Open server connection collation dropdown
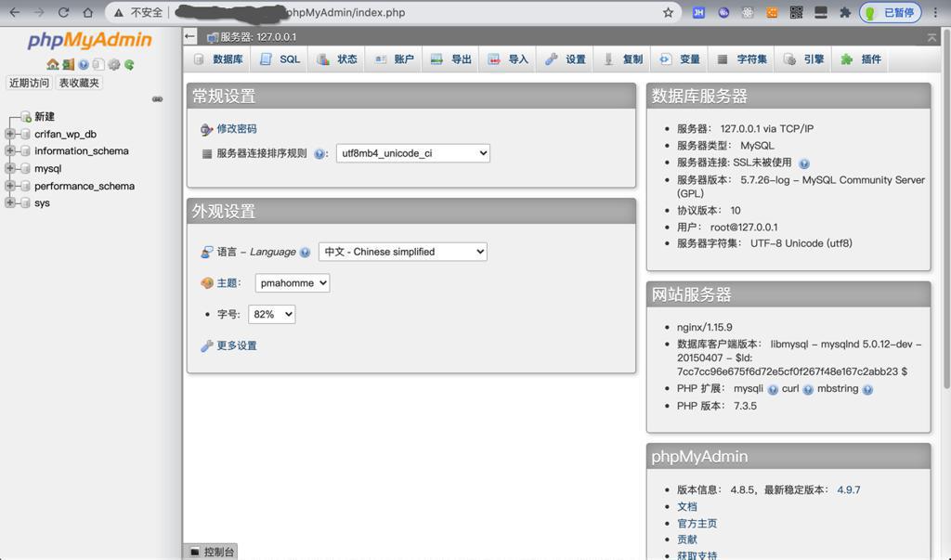Screen dimensions: 951x560 [413, 153]
